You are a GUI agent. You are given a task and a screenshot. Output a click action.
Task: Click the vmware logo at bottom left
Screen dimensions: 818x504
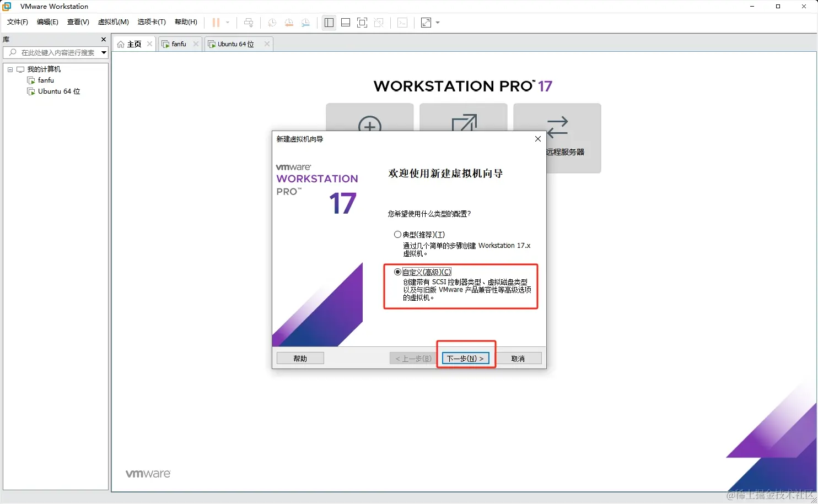coord(148,474)
